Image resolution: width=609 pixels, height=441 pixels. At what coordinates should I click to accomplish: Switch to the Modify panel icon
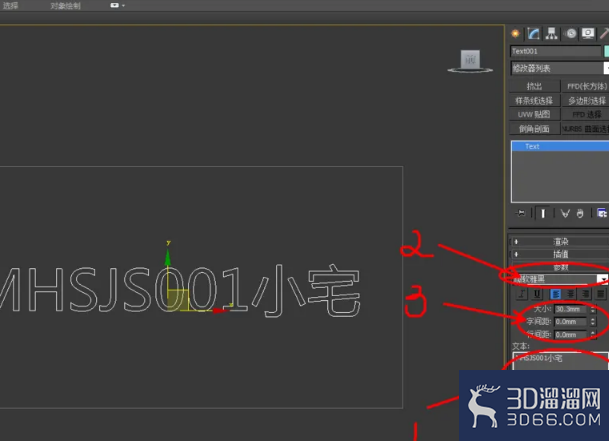(x=533, y=34)
